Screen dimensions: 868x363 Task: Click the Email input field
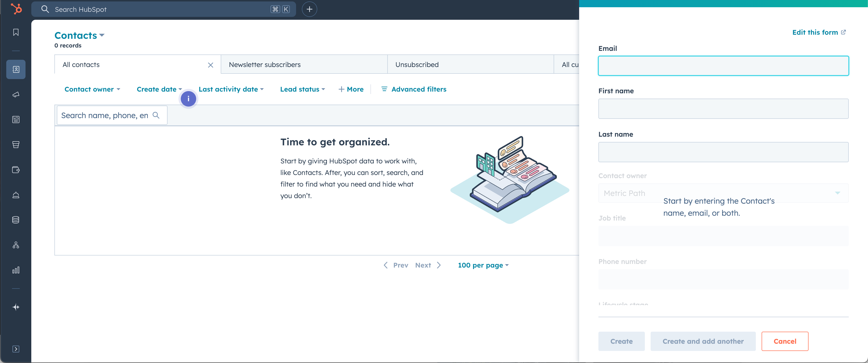pyautogui.click(x=723, y=66)
